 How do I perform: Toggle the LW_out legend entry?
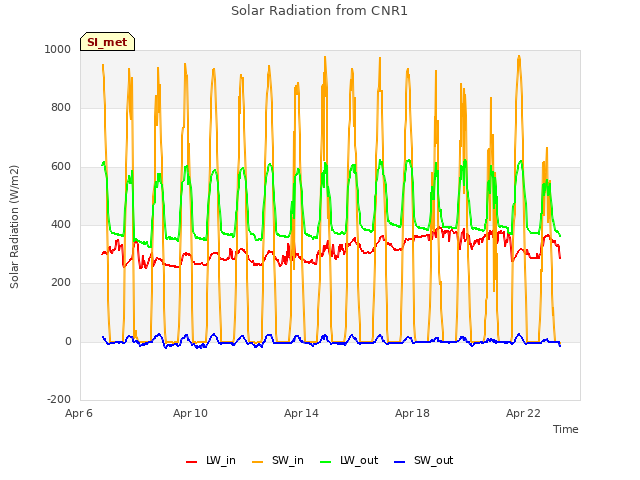pyautogui.click(x=349, y=460)
